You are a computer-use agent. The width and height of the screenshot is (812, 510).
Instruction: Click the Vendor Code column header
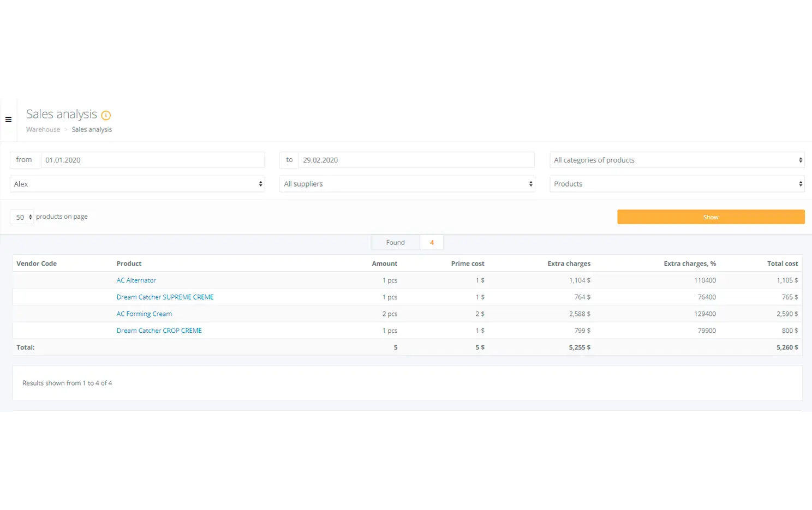pyautogui.click(x=37, y=263)
